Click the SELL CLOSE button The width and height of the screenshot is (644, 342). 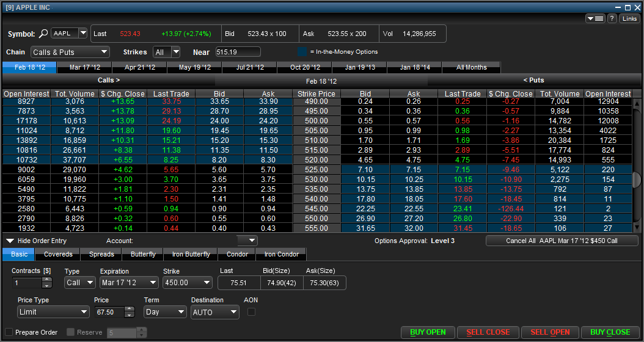(x=488, y=332)
